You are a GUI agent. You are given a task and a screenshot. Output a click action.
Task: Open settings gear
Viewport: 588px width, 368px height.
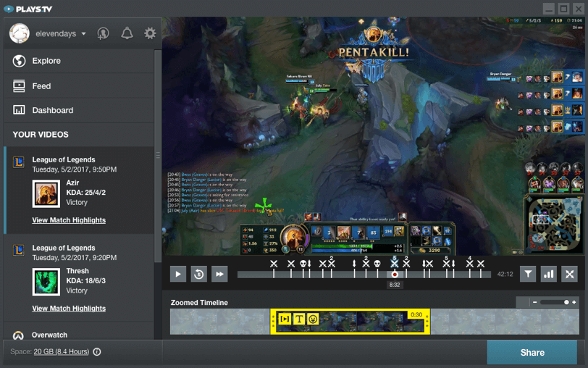pos(150,33)
